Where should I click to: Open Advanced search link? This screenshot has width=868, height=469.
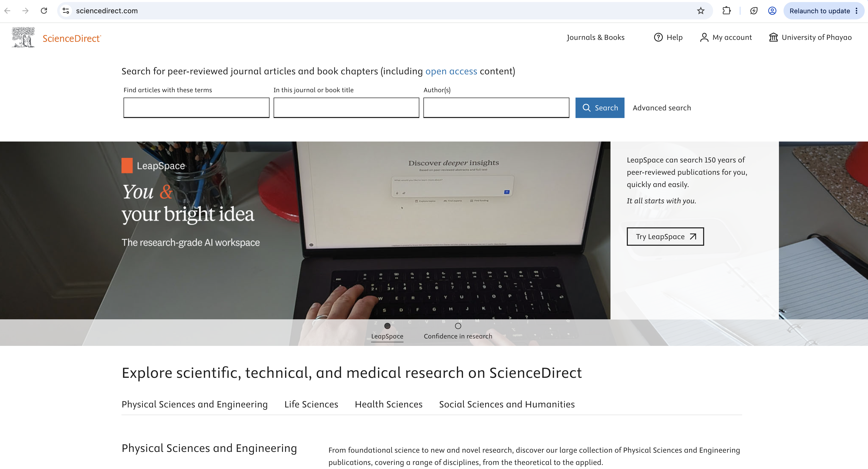point(662,108)
